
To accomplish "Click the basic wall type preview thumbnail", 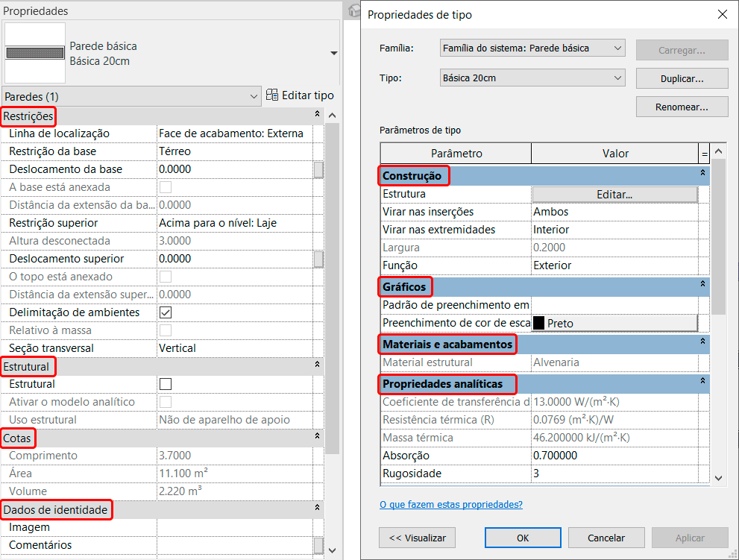I will pyautogui.click(x=35, y=53).
